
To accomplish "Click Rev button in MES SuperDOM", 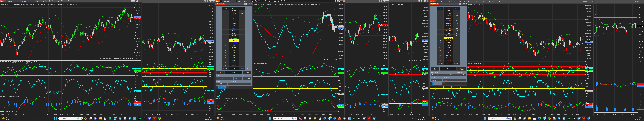I will pos(435,69).
